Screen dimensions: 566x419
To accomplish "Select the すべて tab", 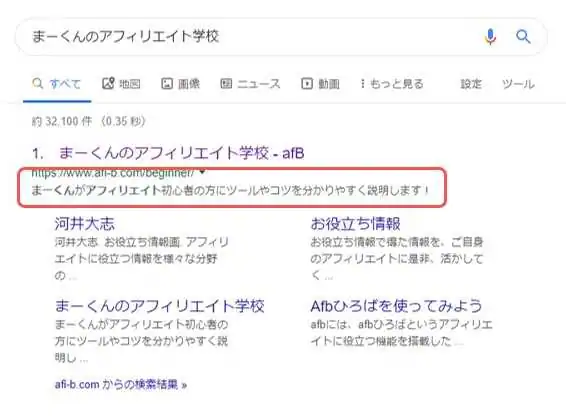I will [x=57, y=84].
